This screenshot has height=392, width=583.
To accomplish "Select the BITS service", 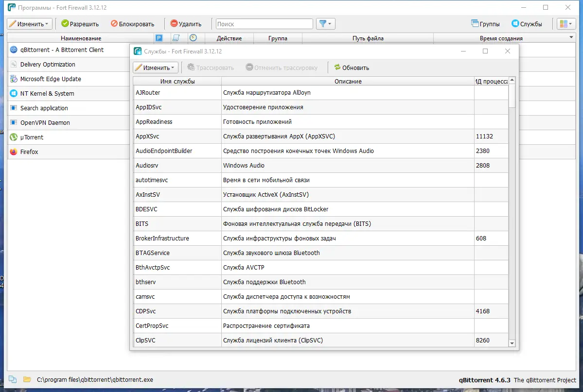I will click(x=320, y=223).
